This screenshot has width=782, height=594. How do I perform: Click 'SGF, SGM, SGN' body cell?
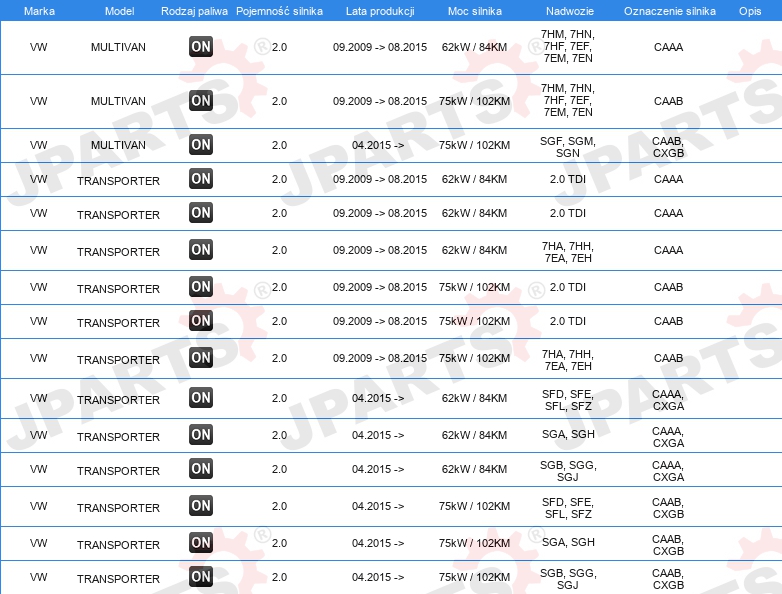coord(568,147)
